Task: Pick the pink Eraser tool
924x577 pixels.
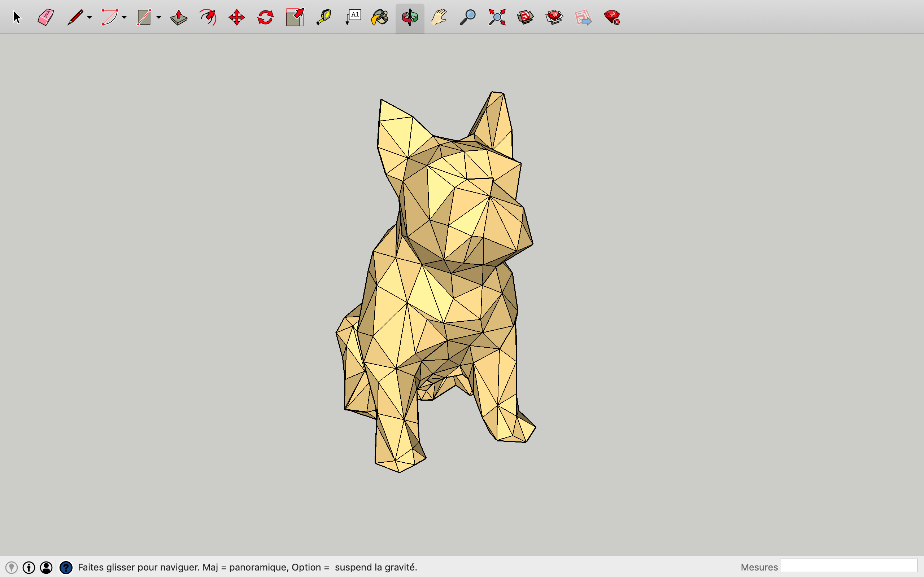Action: pos(46,17)
